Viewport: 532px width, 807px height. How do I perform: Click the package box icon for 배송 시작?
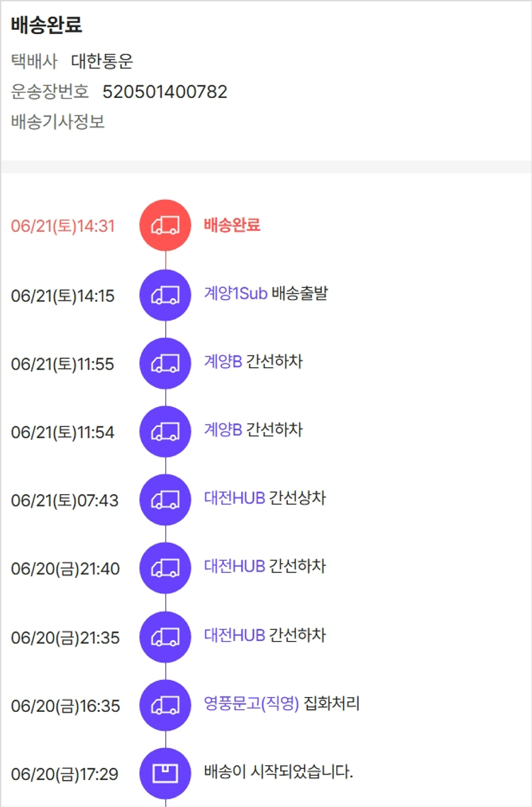(165, 773)
